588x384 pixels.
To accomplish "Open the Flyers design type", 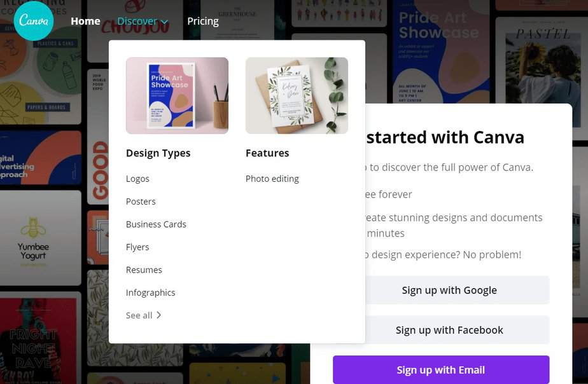I will tap(137, 247).
